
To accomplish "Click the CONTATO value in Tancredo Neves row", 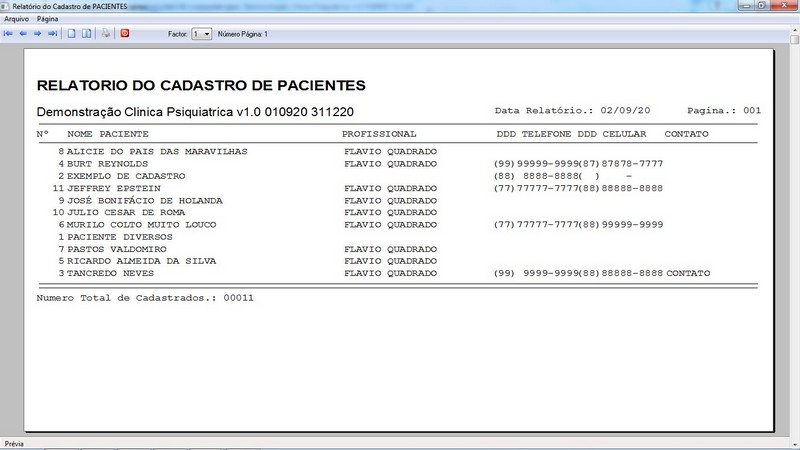I will tap(688, 273).
